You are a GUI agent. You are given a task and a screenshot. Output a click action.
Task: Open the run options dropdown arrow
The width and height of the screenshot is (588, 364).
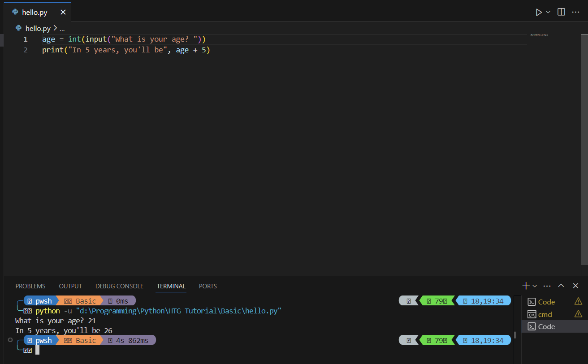(548, 12)
